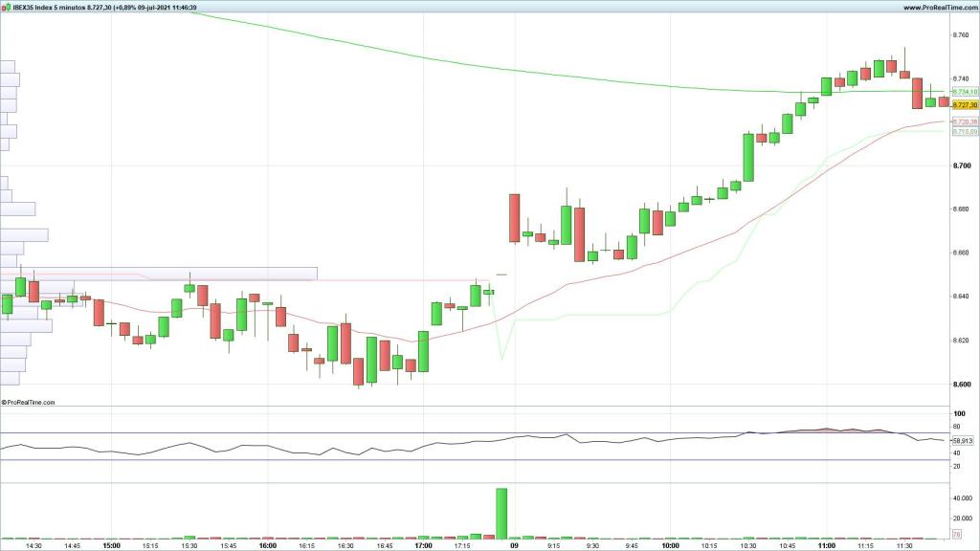Click the 8.700 price axis label

962,165
